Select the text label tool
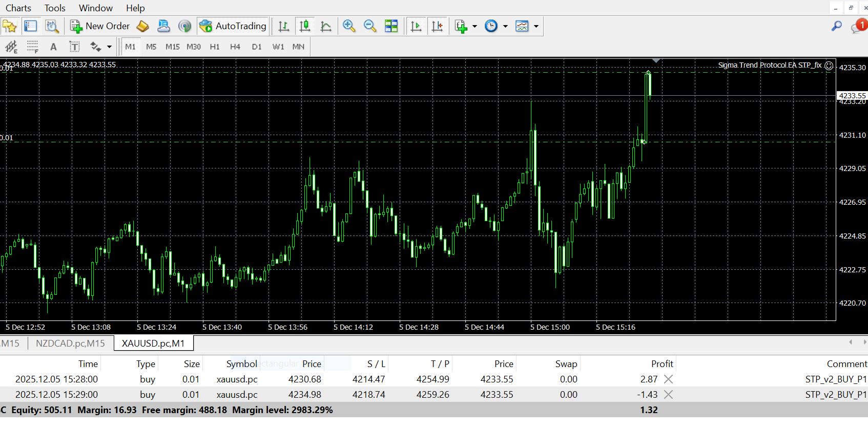The image size is (868, 429). click(74, 47)
